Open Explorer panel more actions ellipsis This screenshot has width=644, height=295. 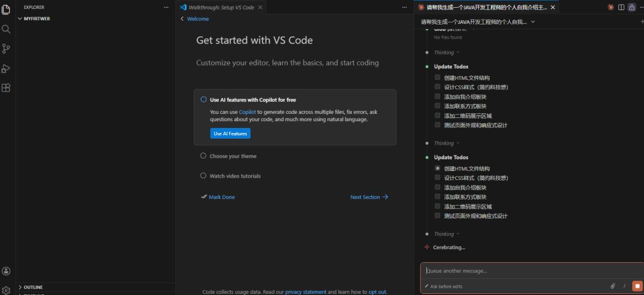click(166, 7)
